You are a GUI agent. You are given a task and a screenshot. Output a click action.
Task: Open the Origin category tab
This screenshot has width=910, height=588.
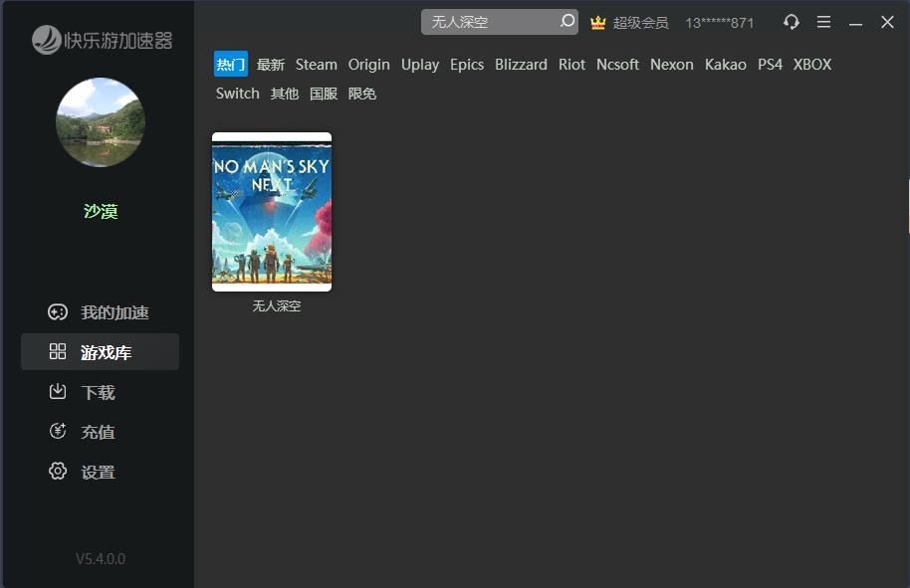click(369, 65)
